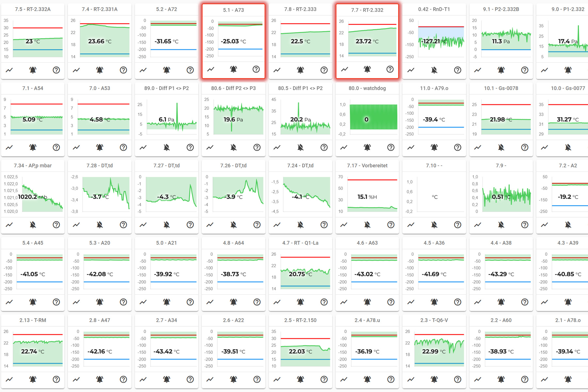The image size is (588, 392).
Task: Toggle alarm bell on 7.17 - Vorbereitet
Action: click(367, 225)
